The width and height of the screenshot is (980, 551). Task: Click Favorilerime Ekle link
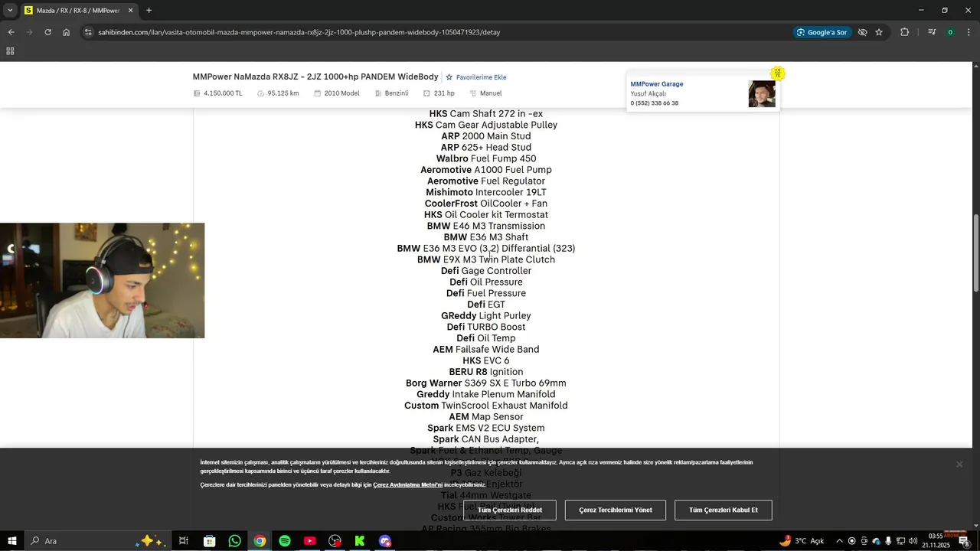click(476, 77)
